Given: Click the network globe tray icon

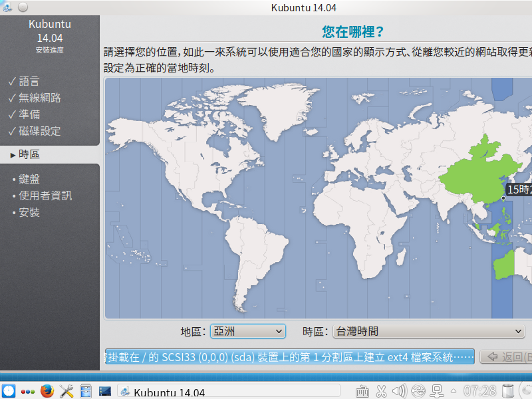Looking at the screenshot, I should point(418,392).
